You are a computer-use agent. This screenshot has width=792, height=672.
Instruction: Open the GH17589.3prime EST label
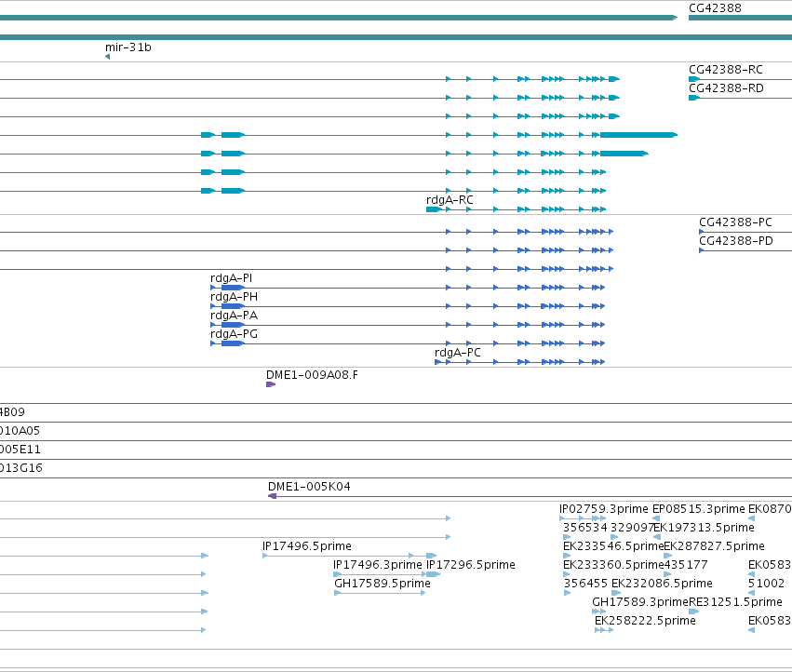pos(640,602)
